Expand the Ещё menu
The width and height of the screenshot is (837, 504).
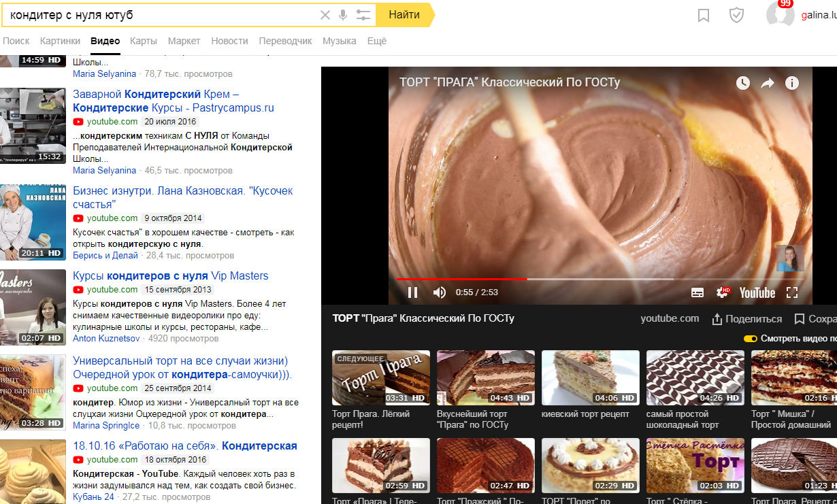pyautogui.click(x=377, y=41)
